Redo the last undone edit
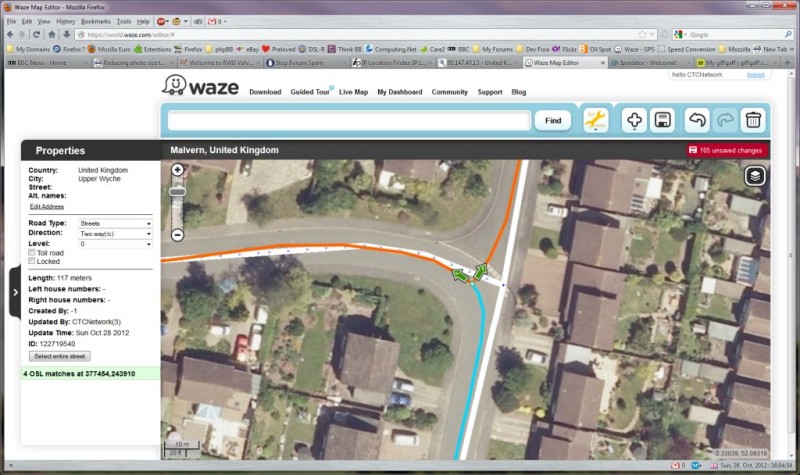Screen dimensions: 800x475 tap(725, 120)
